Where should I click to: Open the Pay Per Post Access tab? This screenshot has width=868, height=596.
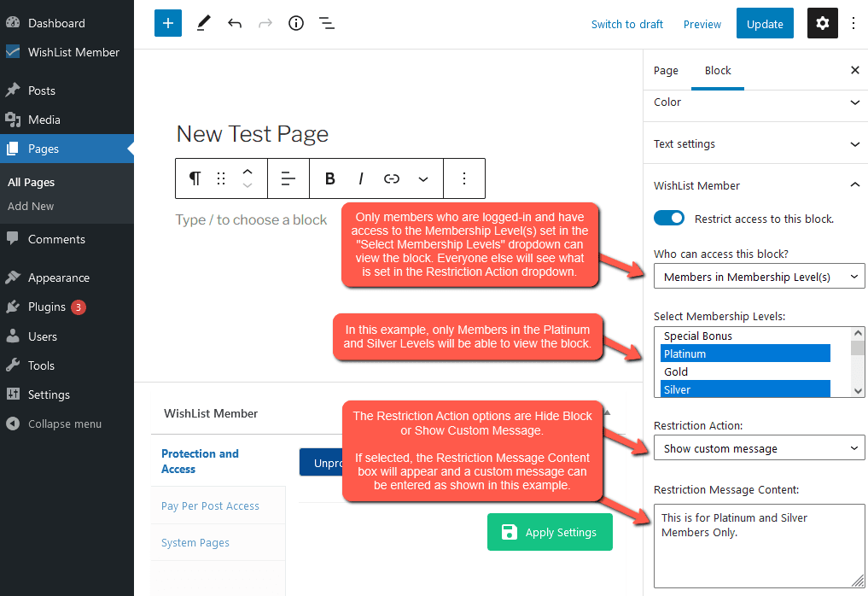pos(218,505)
